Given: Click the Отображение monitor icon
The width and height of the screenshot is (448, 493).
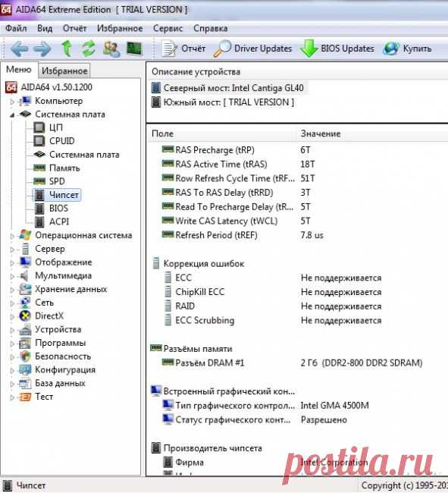Looking at the screenshot, I should tap(25, 262).
